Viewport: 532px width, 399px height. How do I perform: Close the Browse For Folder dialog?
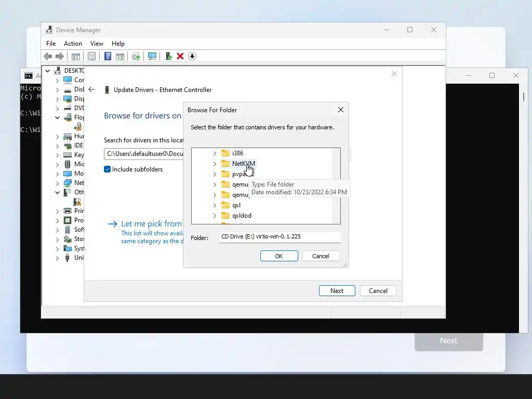341,110
